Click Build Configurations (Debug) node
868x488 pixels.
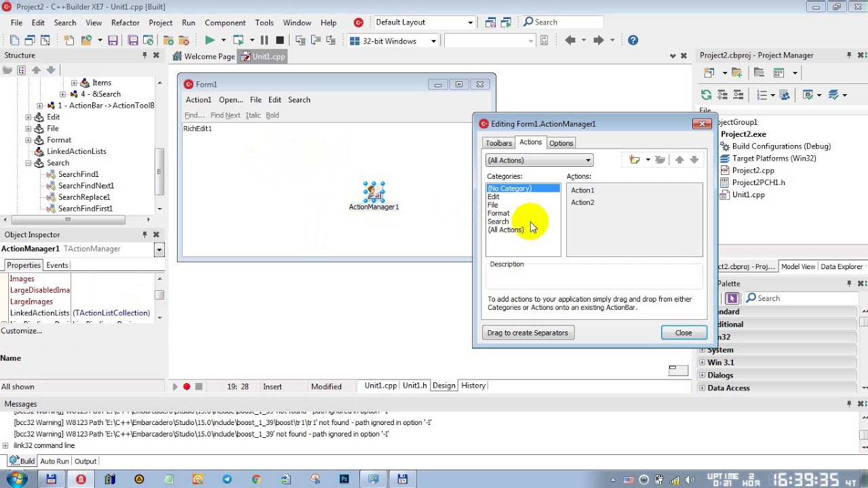pyautogui.click(x=781, y=146)
